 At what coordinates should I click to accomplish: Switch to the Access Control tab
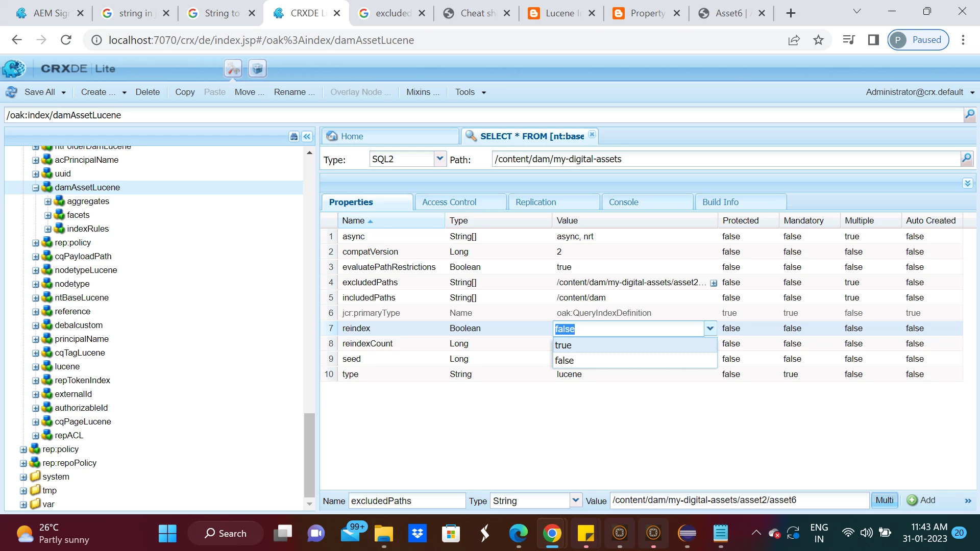click(449, 202)
